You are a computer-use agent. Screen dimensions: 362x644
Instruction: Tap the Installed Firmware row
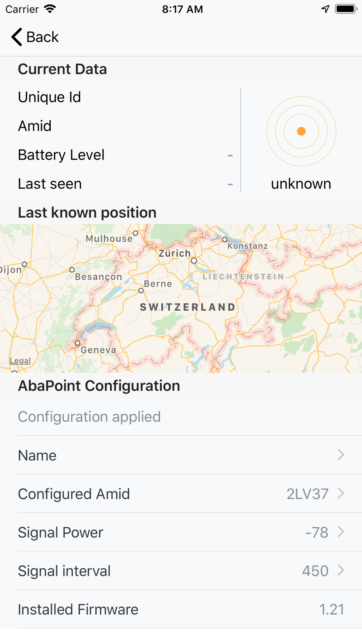point(181,609)
